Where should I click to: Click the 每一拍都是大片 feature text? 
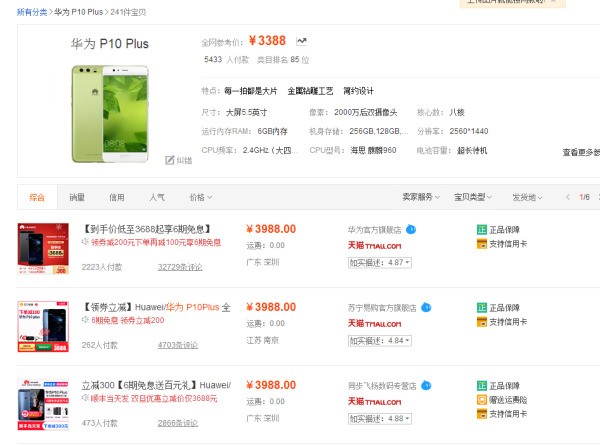[251, 91]
